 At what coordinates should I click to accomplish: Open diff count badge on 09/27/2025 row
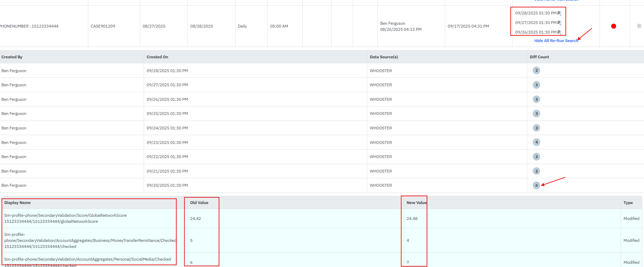click(536, 85)
